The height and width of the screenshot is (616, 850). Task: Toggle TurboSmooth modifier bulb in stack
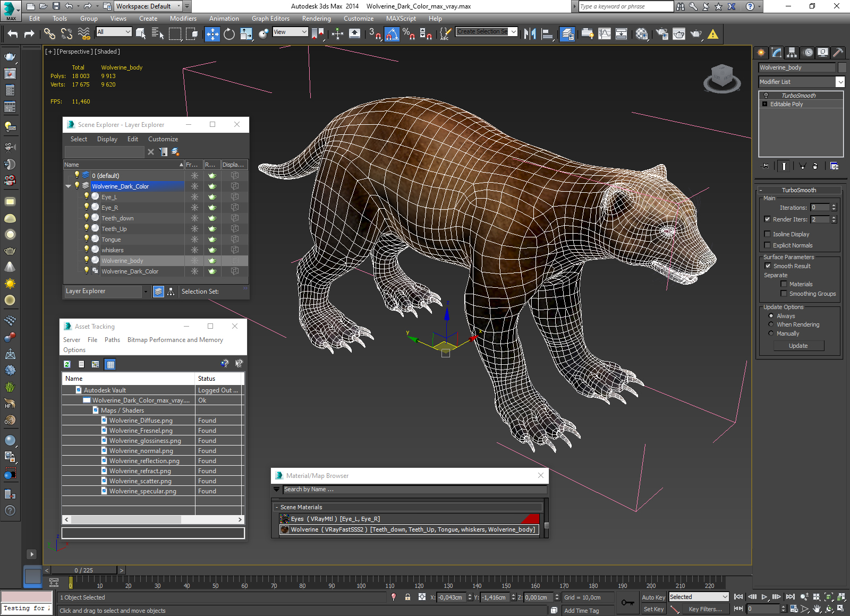coord(766,96)
